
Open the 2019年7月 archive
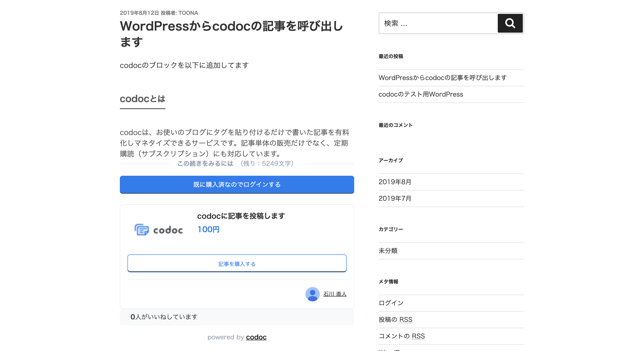click(395, 198)
